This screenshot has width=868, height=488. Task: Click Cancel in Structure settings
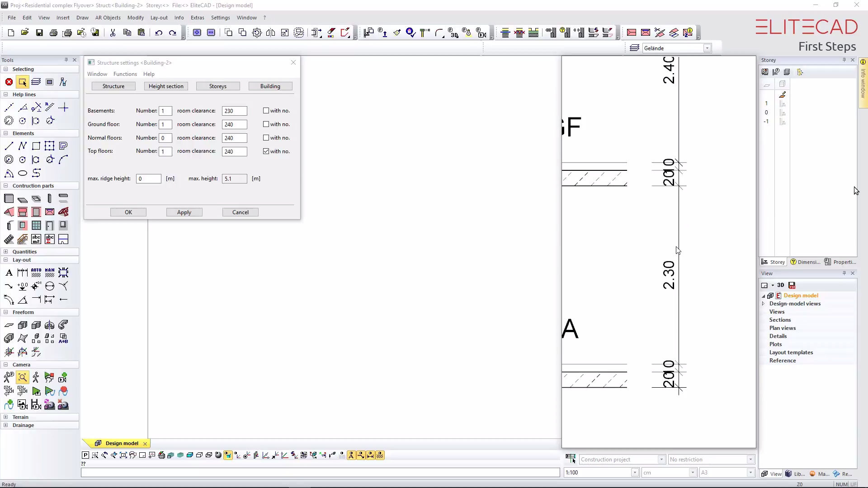point(241,212)
